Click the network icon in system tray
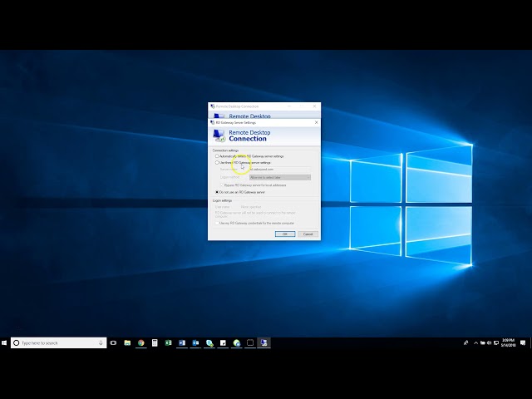The height and width of the screenshot is (399, 532). coord(495,342)
